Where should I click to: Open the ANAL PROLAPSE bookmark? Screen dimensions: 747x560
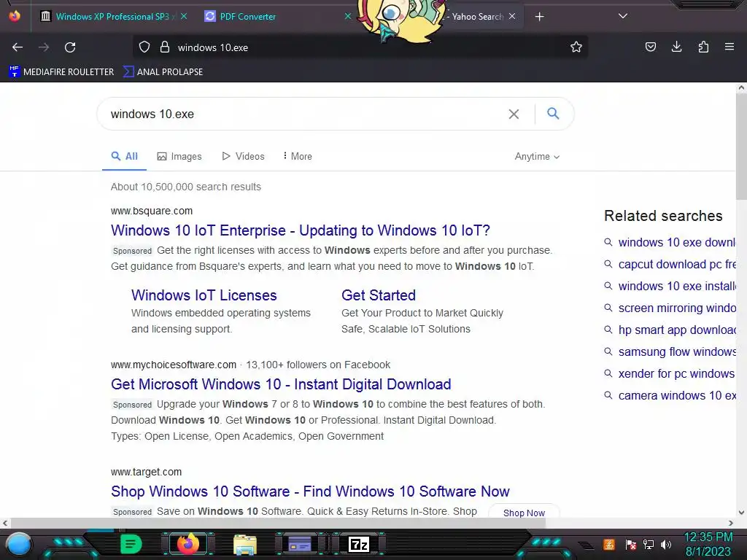coord(163,72)
